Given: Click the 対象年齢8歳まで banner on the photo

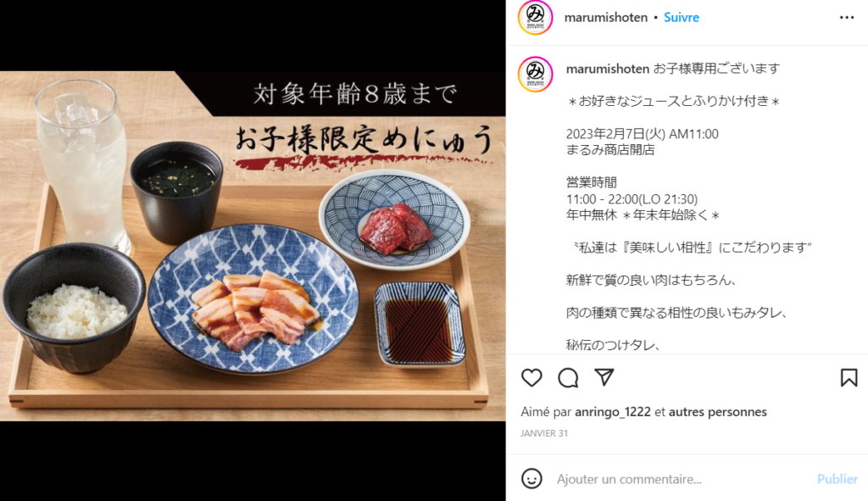Looking at the screenshot, I should tap(355, 93).
